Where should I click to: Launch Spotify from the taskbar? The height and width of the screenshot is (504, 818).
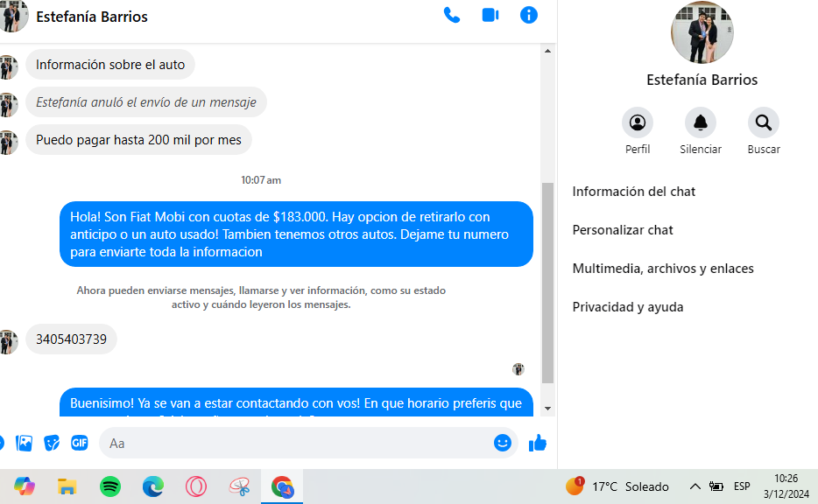tap(110, 486)
